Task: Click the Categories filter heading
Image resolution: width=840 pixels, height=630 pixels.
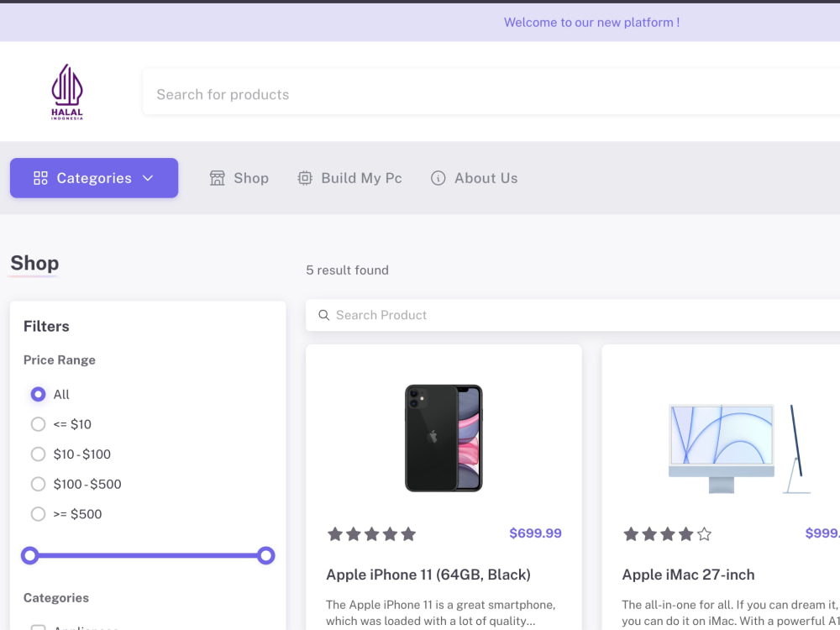Action: coord(56,598)
